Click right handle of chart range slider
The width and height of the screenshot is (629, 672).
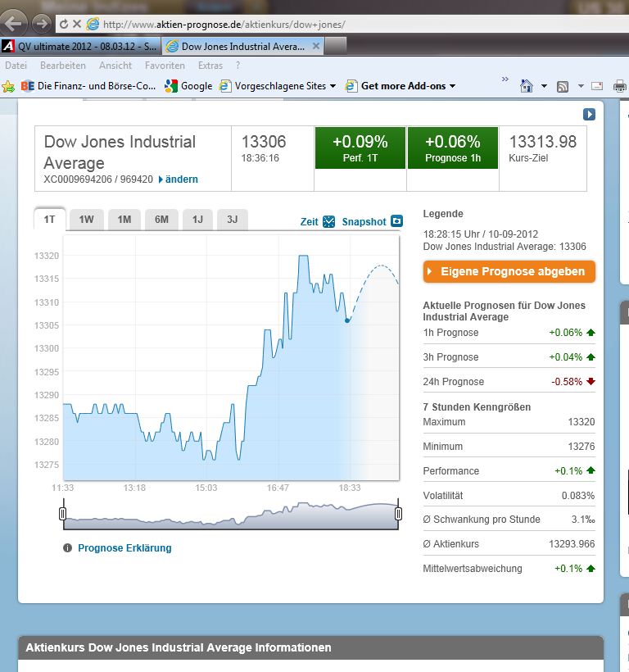[x=398, y=514]
